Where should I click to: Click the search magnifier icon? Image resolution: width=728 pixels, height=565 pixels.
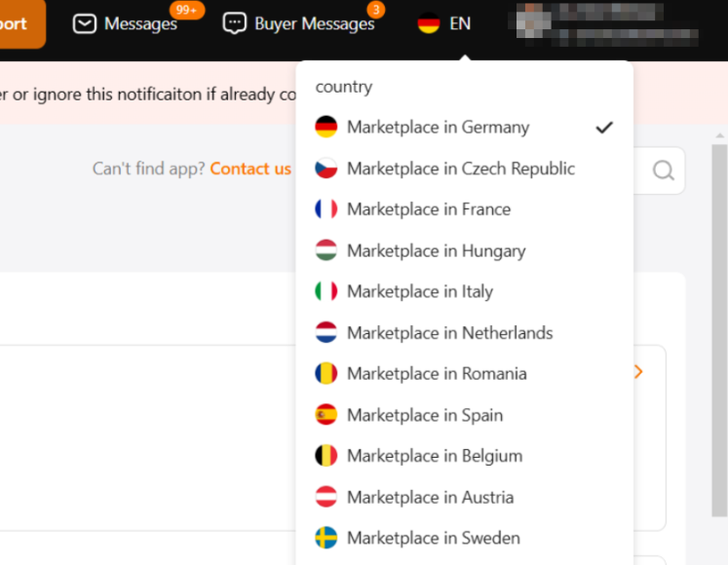tap(663, 170)
